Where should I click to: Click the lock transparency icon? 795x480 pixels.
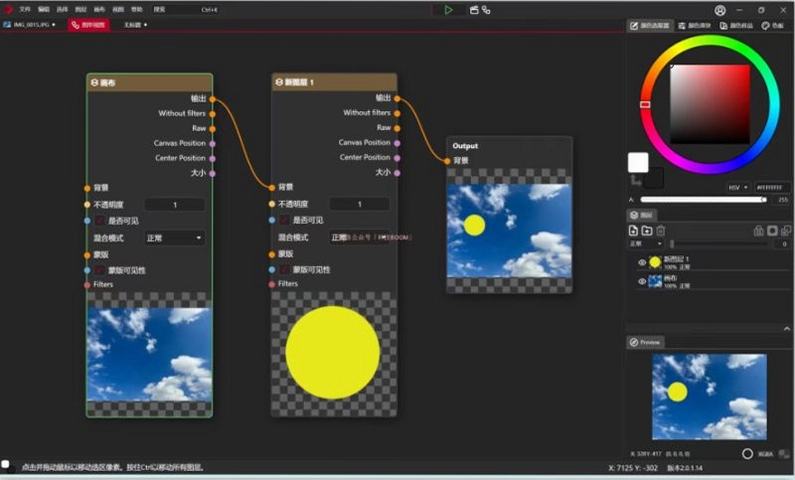click(758, 231)
